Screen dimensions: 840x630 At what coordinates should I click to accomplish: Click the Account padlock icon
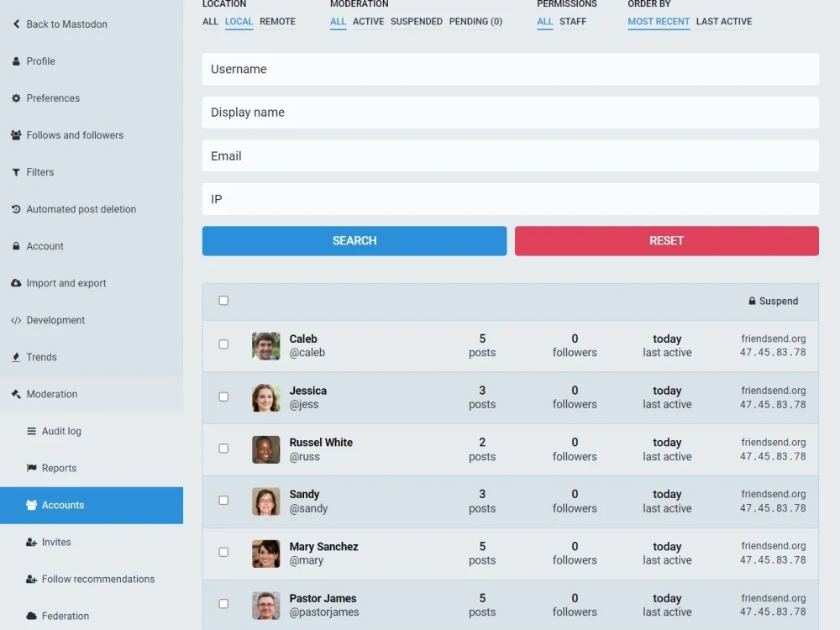(x=15, y=246)
